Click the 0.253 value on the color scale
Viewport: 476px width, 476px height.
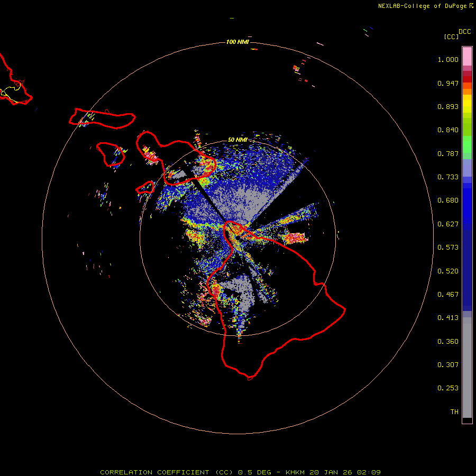(448, 388)
